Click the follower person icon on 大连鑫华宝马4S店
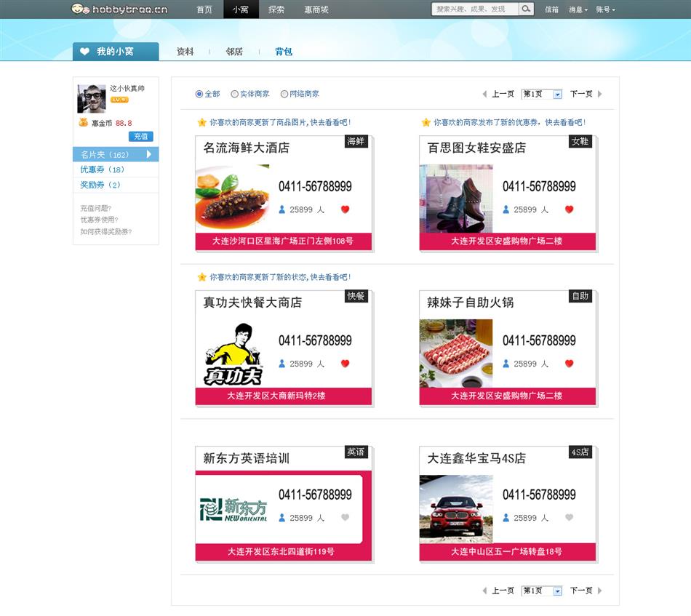This screenshot has height=616, width=691. tap(506, 517)
